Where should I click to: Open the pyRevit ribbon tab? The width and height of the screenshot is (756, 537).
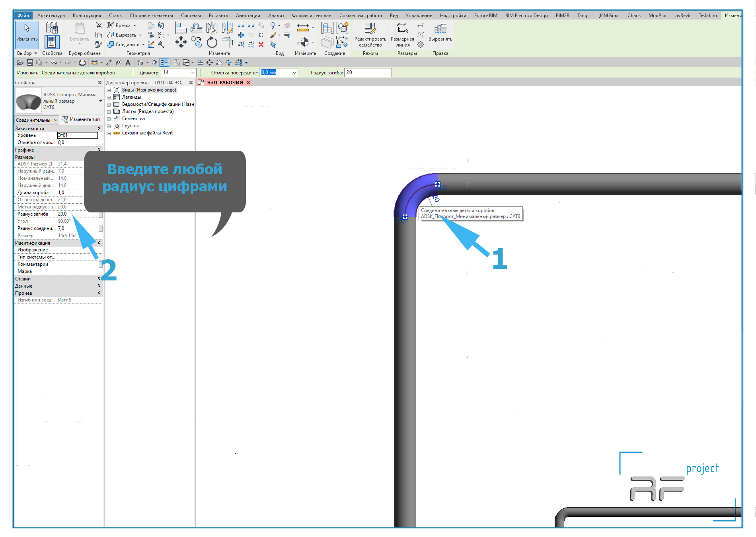(x=683, y=16)
